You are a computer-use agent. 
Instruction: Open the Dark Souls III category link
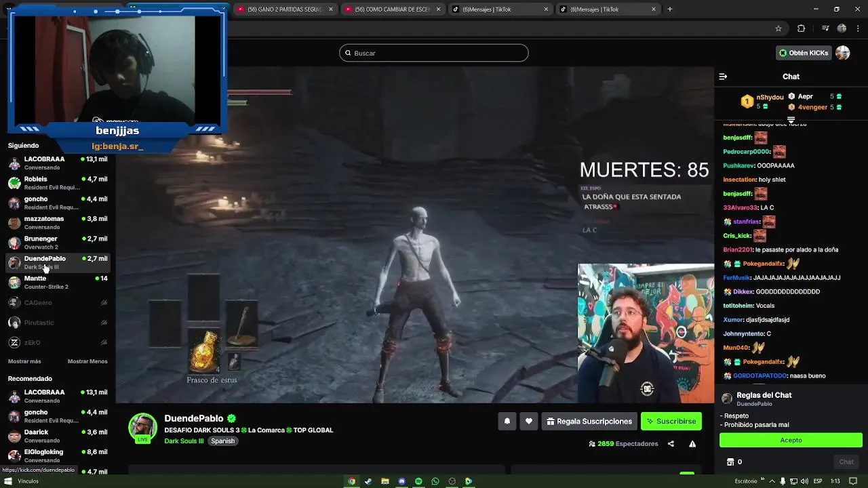coord(184,441)
